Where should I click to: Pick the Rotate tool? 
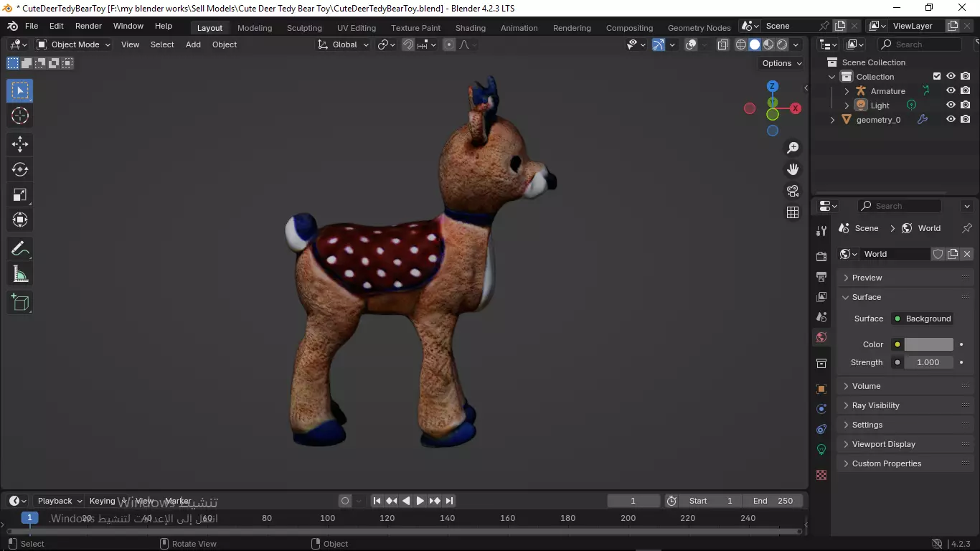[x=20, y=169]
